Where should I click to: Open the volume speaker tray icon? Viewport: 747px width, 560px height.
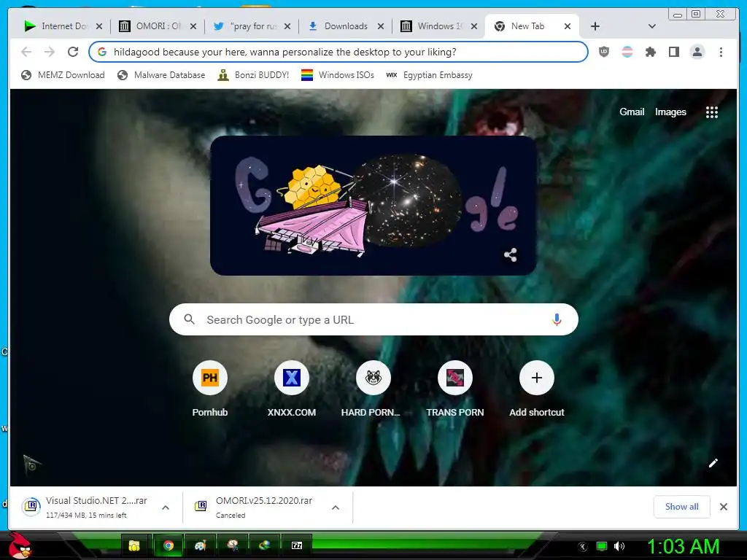(x=619, y=546)
